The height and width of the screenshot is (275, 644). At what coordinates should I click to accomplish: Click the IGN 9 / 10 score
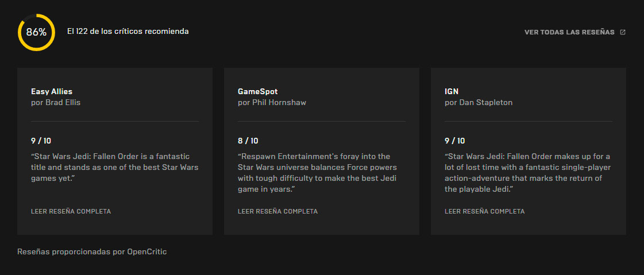[455, 141]
